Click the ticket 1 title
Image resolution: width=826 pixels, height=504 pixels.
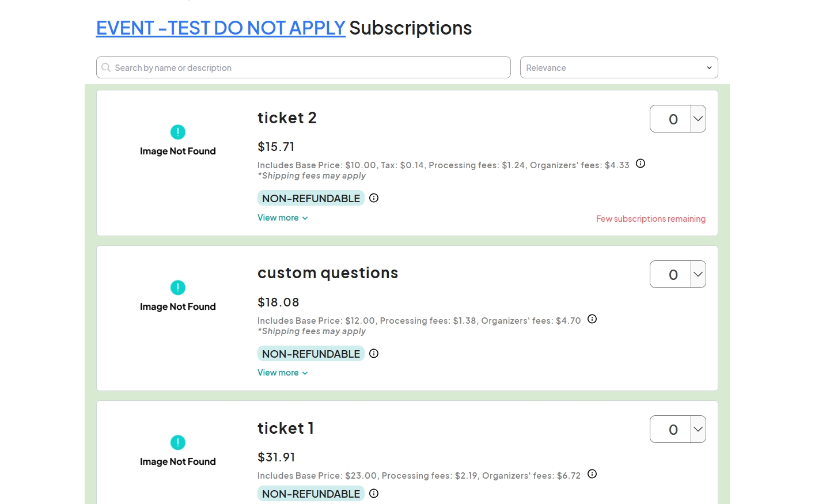(x=286, y=428)
